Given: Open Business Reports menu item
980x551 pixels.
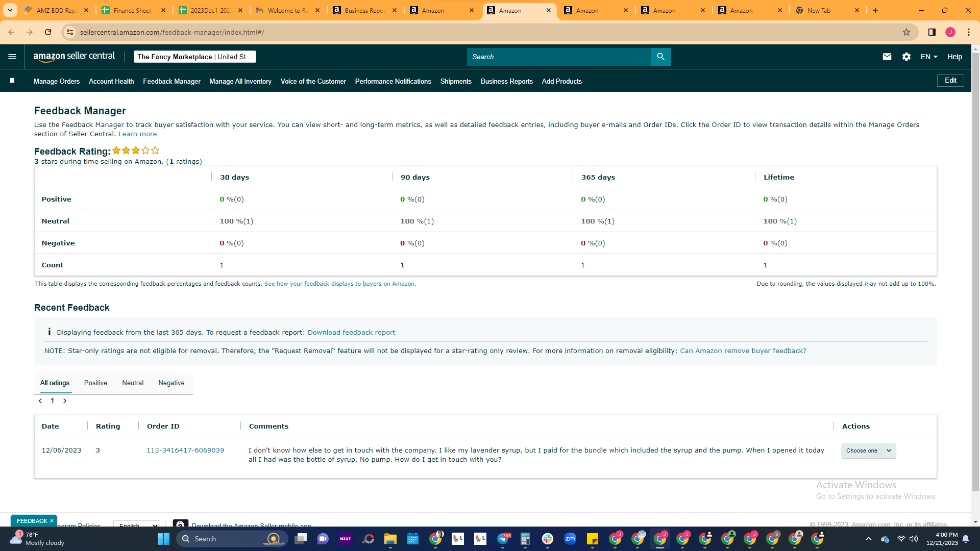Looking at the screenshot, I should click(x=507, y=81).
